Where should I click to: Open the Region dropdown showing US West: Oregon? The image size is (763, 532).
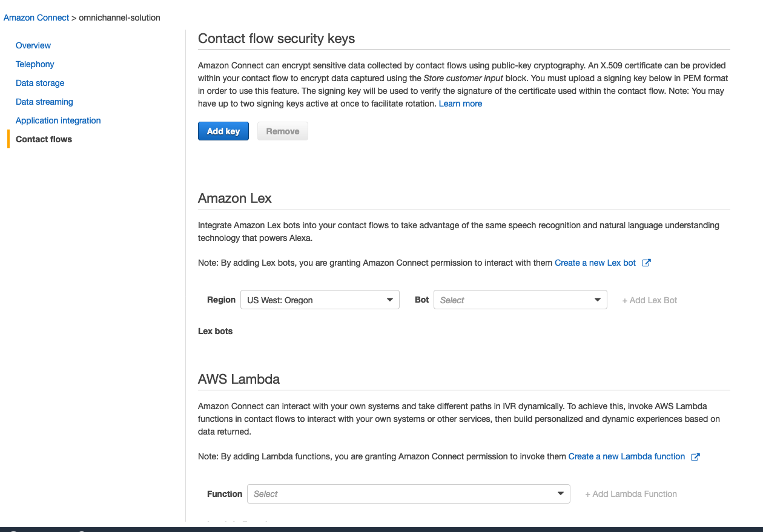[x=320, y=300]
